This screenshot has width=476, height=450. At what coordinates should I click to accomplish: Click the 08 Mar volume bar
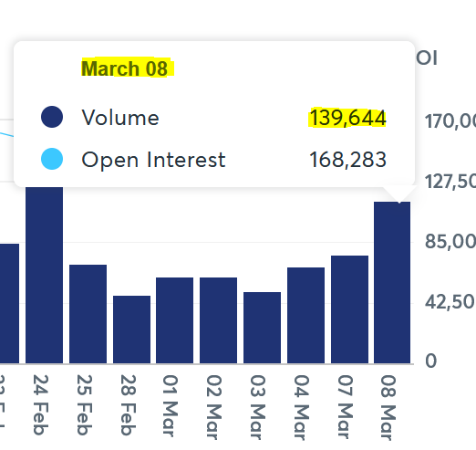pyautogui.click(x=392, y=282)
